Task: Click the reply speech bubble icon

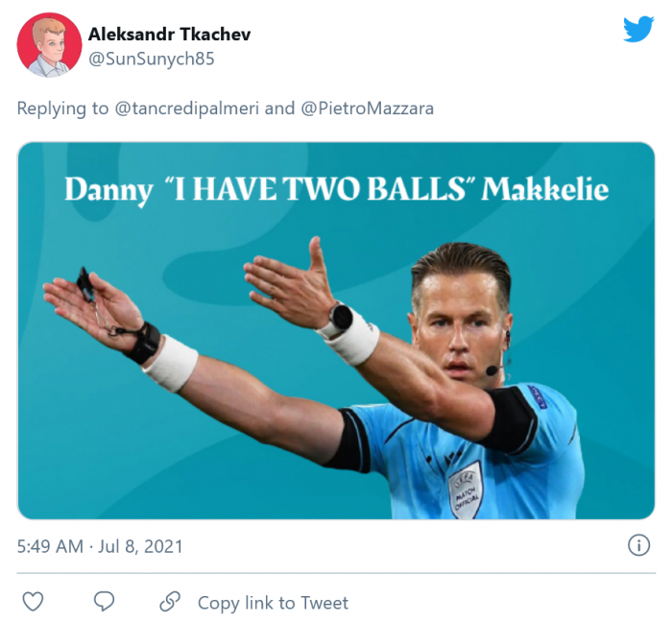Action: click(x=104, y=602)
